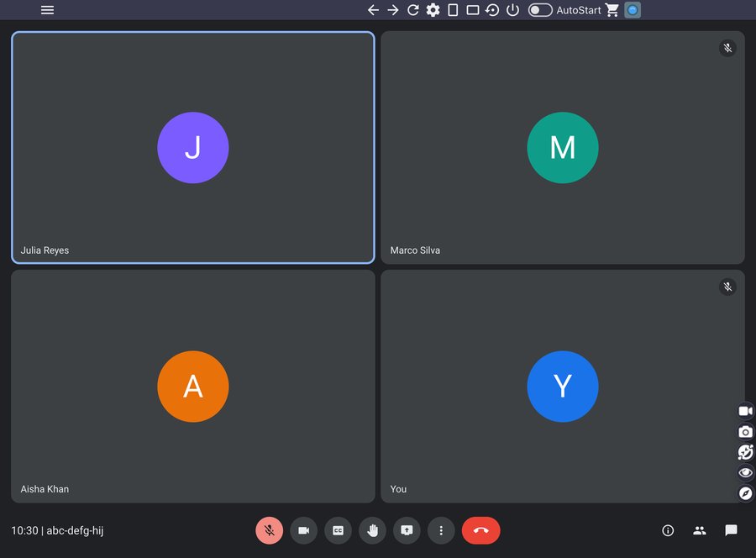Screen dimensions: 756x558
Task: Click the screenshot camera side icon
Action: tap(745, 432)
